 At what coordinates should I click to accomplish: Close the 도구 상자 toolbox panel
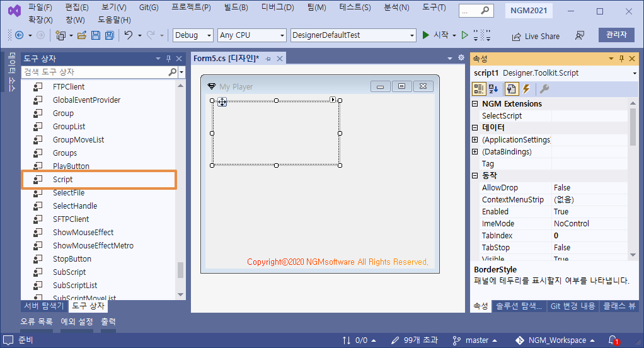(x=179, y=59)
